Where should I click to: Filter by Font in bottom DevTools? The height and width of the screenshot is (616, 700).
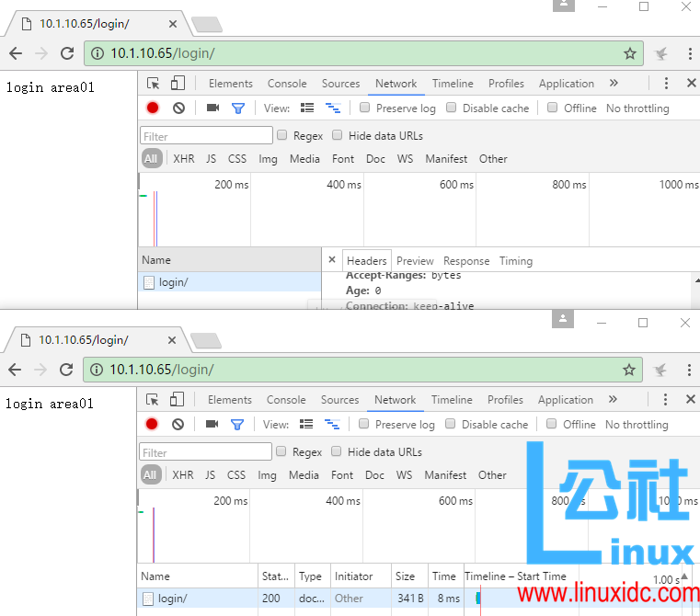(342, 475)
